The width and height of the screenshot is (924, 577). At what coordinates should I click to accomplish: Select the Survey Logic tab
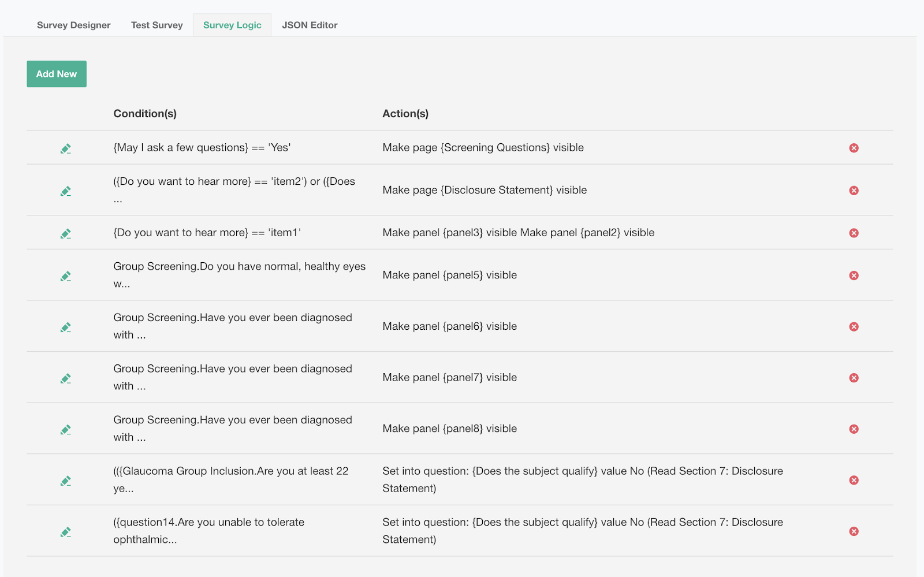tap(232, 25)
